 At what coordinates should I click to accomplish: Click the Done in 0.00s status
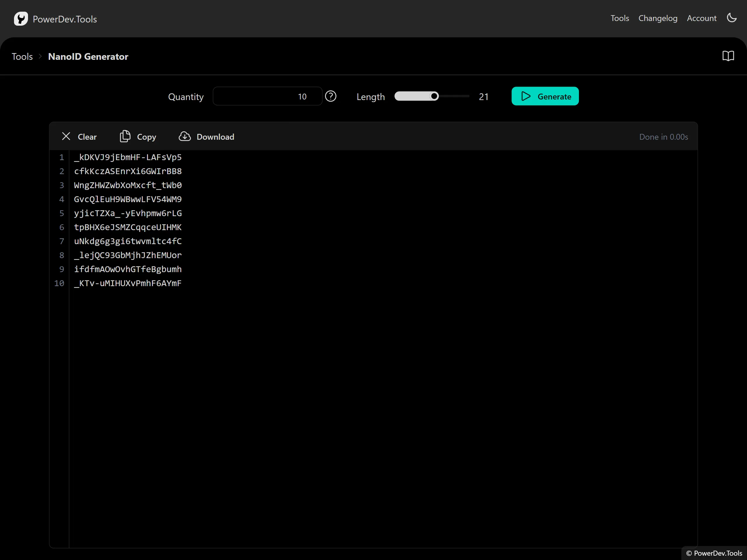tap(664, 137)
